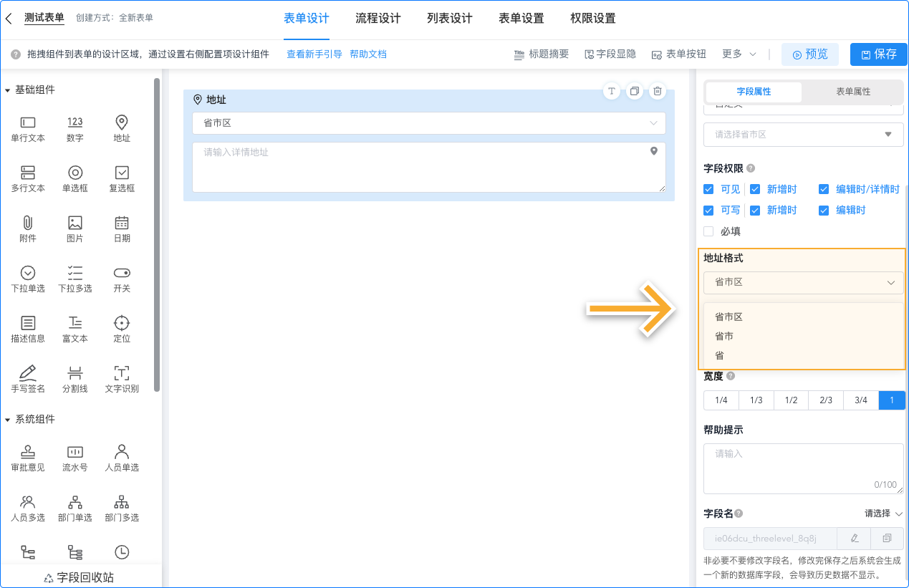Image resolution: width=909 pixels, height=588 pixels.
Task: Click the 定位 component icon
Action: pos(122,323)
